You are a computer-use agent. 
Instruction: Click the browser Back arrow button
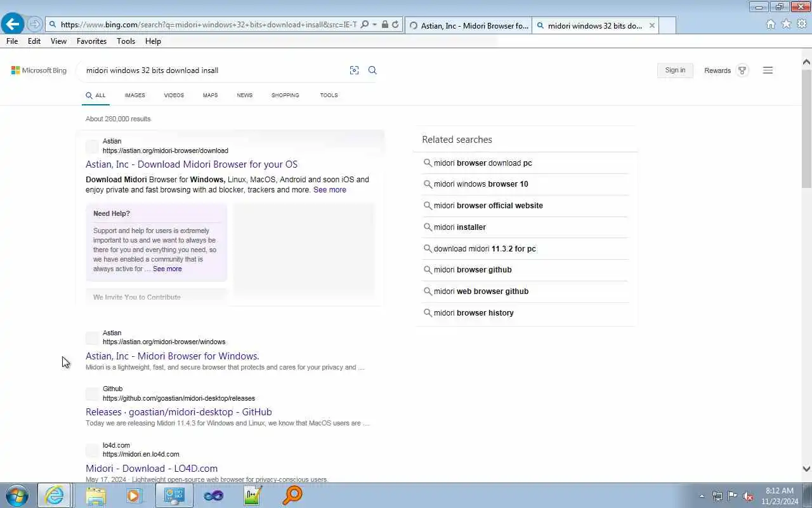(13, 24)
